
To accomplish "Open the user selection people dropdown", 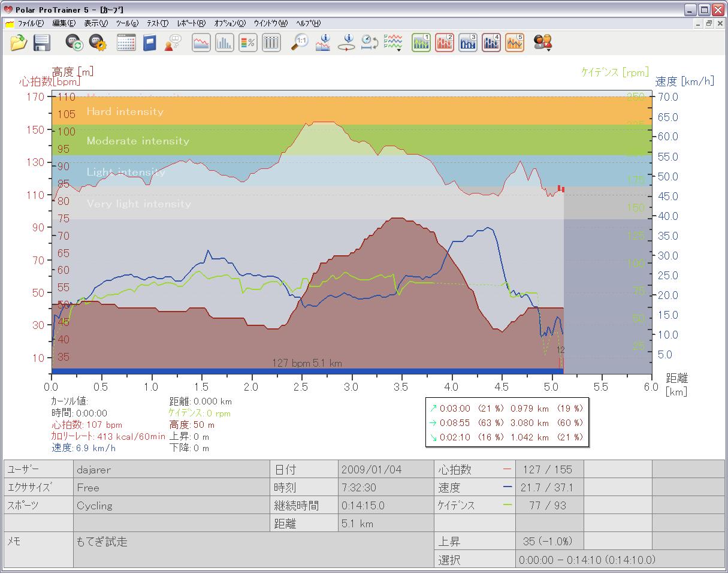I will click(x=543, y=43).
